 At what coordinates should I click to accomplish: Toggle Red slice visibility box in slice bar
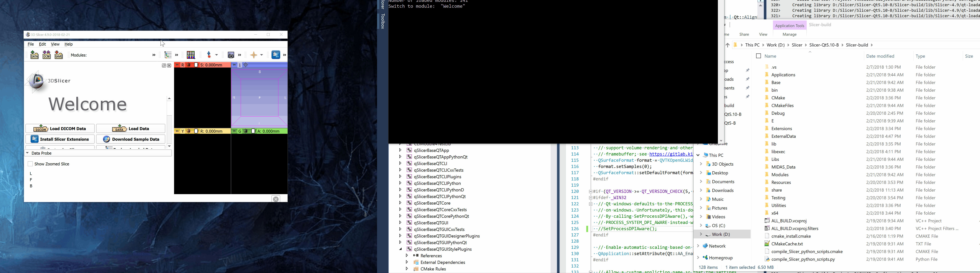click(x=196, y=65)
